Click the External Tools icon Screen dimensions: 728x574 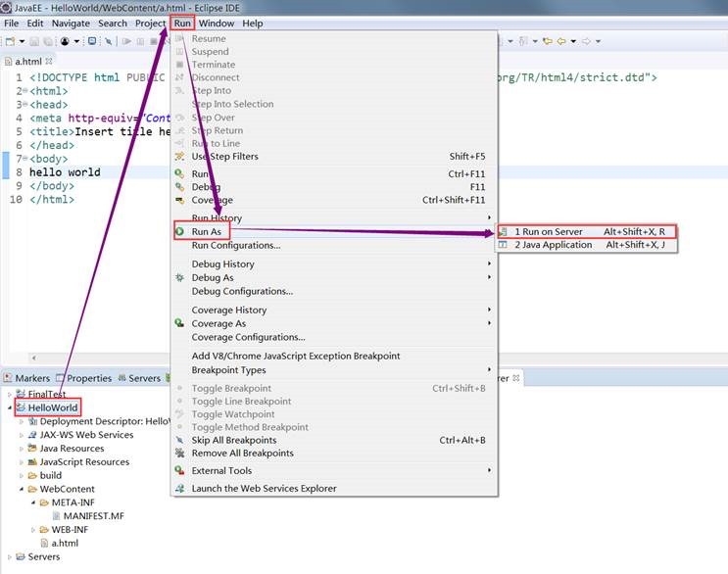179,470
